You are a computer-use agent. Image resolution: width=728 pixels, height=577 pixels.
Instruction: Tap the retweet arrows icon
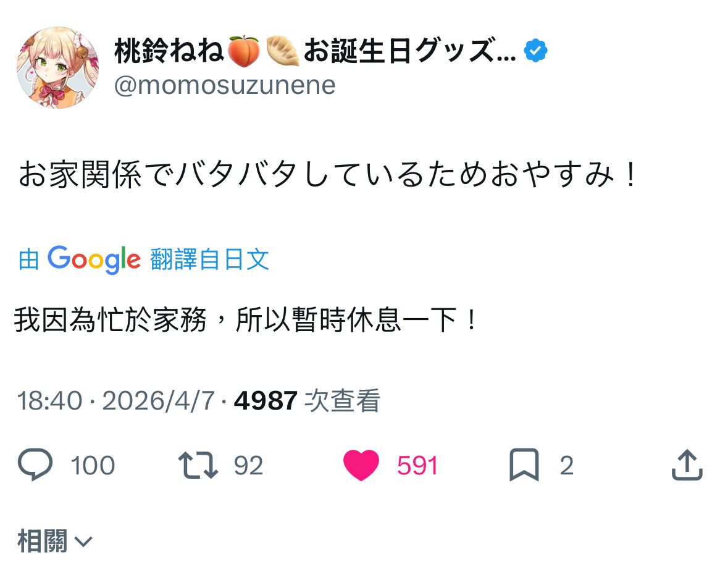tap(198, 466)
